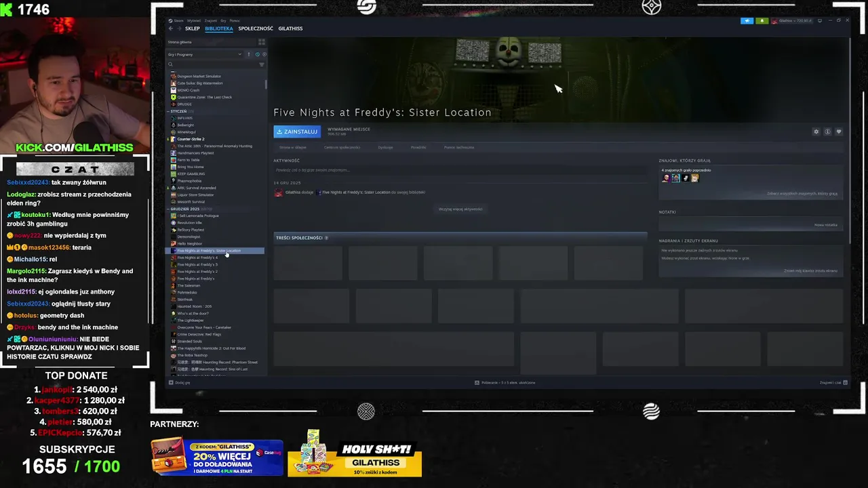
Task: Click the Big Picture monitor icon
Action: point(819,20)
